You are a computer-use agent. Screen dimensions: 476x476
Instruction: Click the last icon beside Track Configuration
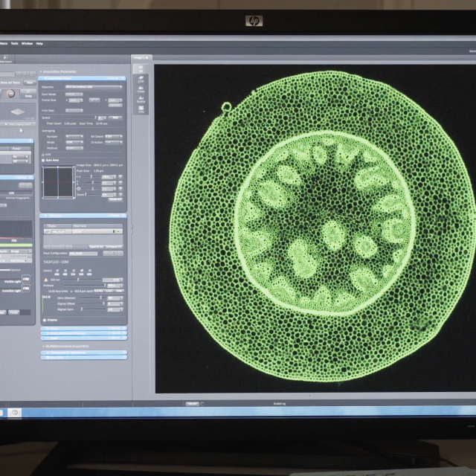pos(120,253)
